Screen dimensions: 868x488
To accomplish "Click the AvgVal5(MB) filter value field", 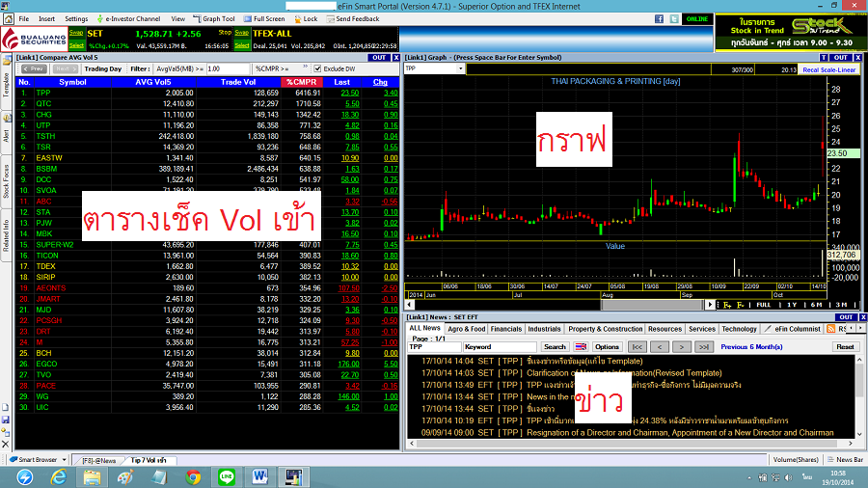I will [x=227, y=69].
